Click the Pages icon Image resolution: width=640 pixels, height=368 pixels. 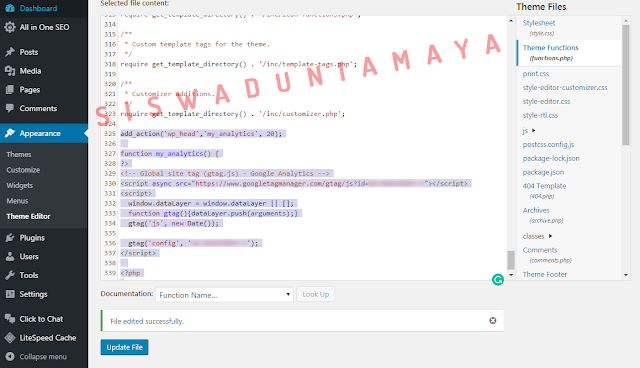coord(10,89)
